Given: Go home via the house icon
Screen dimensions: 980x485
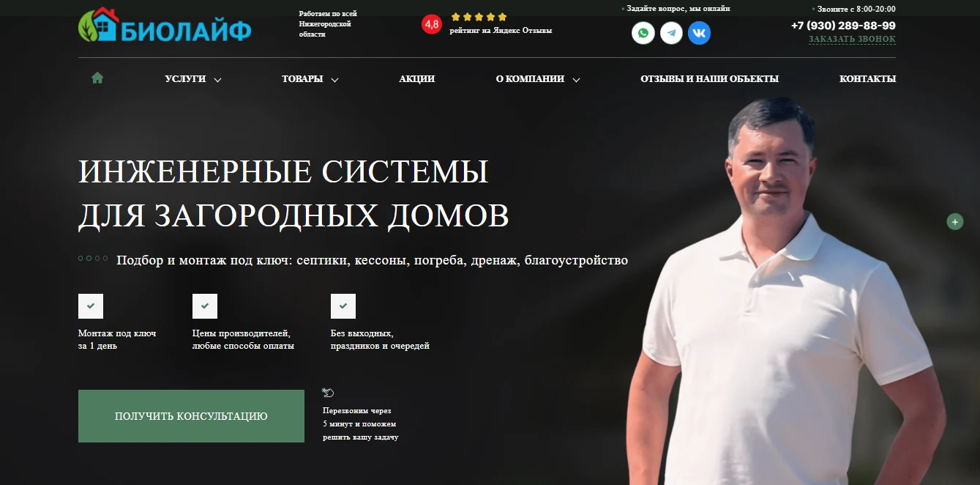Looking at the screenshot, I should [97, 78].
